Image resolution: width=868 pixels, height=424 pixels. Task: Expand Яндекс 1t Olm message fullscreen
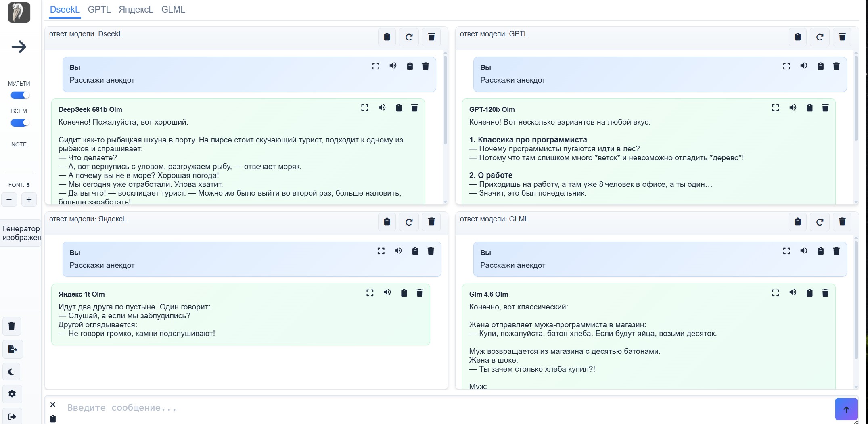click(x=370, y=293)
